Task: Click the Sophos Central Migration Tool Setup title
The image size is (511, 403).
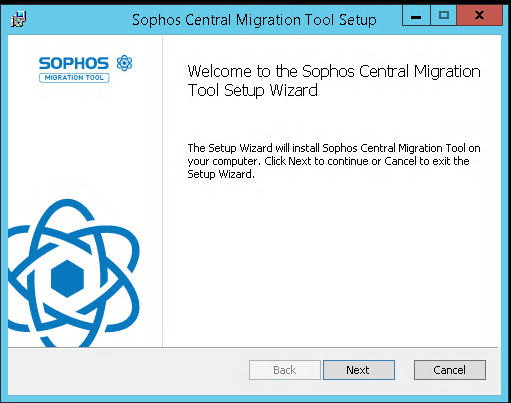Action: click(x=254, y=20)
